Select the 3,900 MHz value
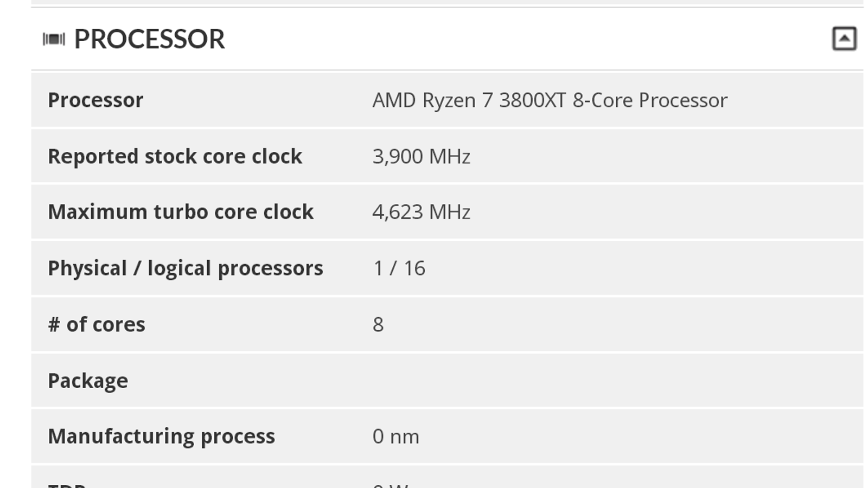 [x=421, y=157]
